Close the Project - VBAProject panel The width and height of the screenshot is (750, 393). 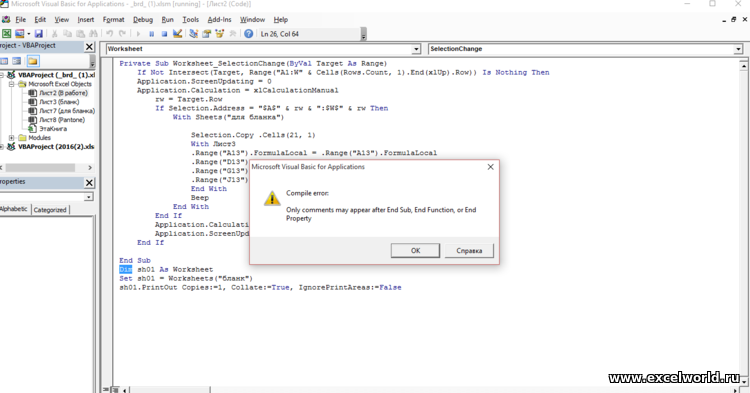[x=89, y=46]
